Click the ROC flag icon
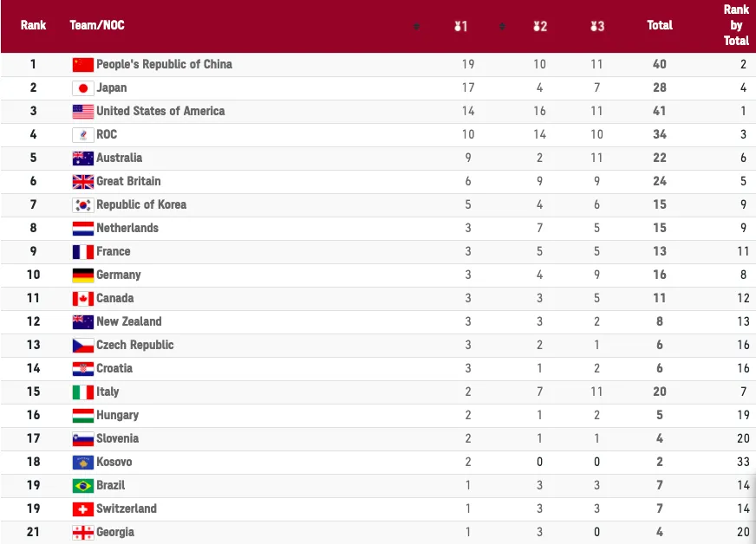The image size is (756, 544). point(83,134)
